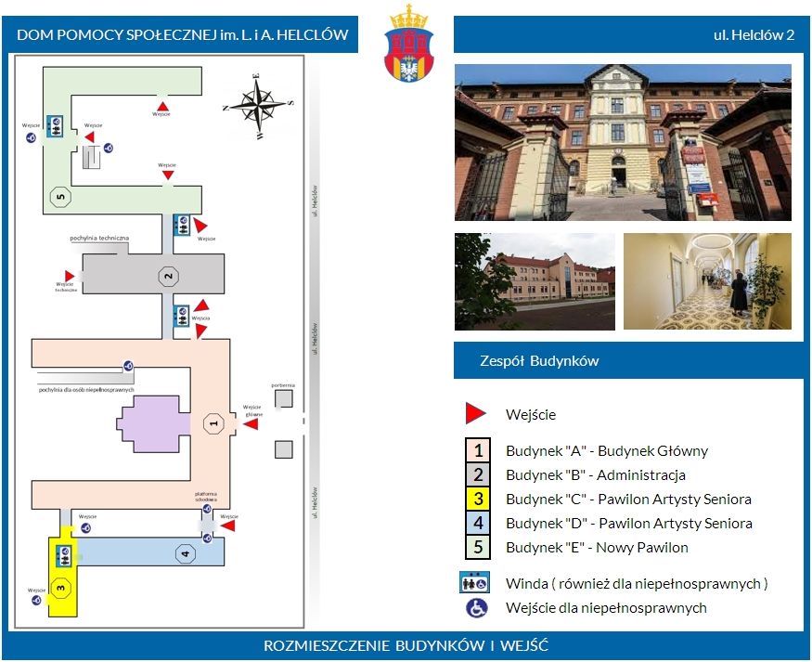
Task: Select the 'Budynek "E" - Nowy Pawilon' legend label
Action: click(x=597, y=548)
